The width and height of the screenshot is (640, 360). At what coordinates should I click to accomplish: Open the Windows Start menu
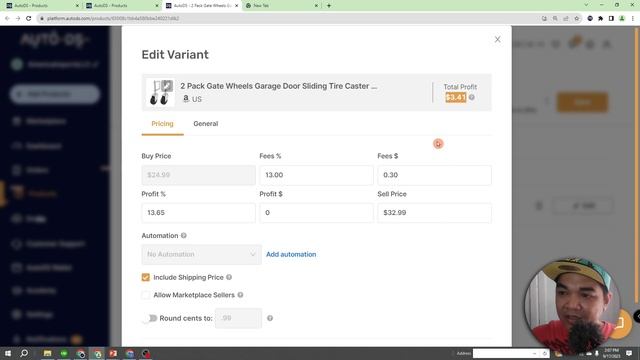point(8,353)
